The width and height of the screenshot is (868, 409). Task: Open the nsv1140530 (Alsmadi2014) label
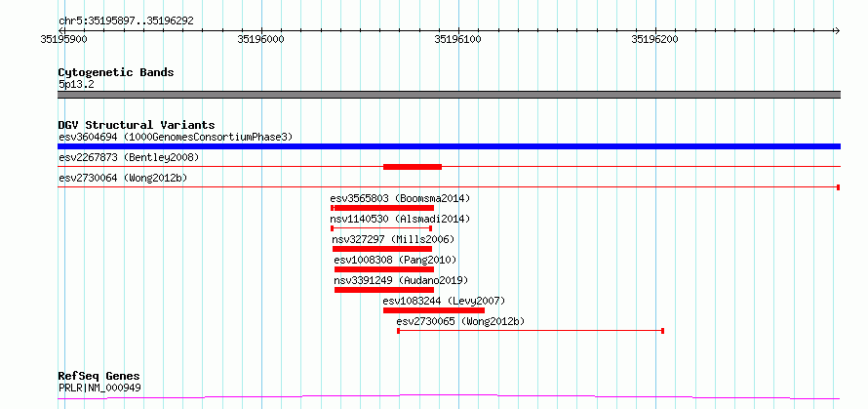tap(400, 219)
